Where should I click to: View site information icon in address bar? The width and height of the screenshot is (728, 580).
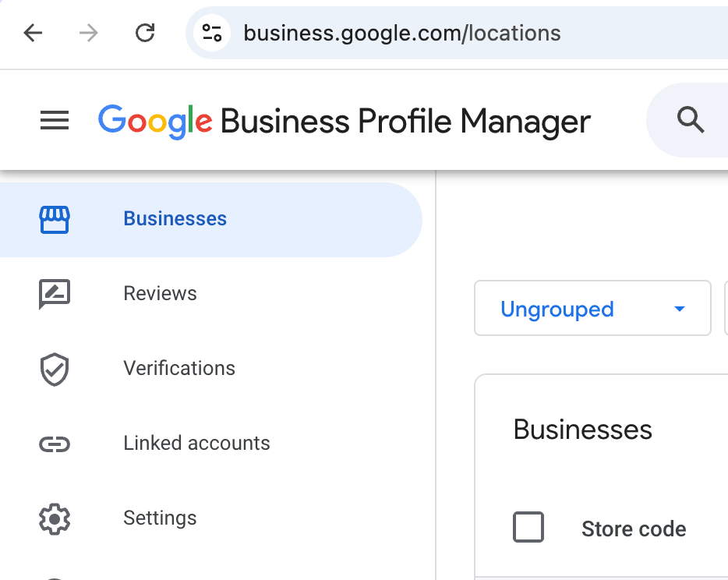click(x=212, y=33)
